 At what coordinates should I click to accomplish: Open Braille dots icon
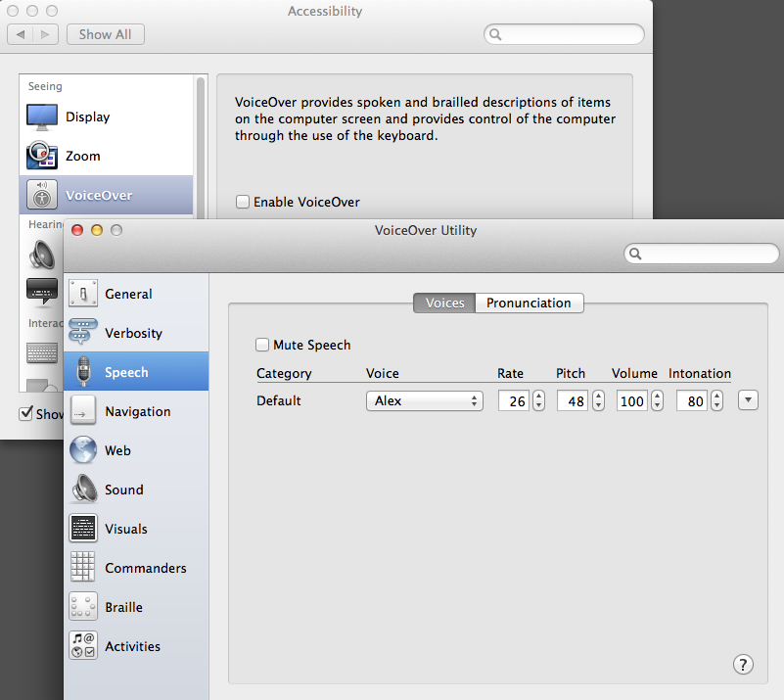83,606
